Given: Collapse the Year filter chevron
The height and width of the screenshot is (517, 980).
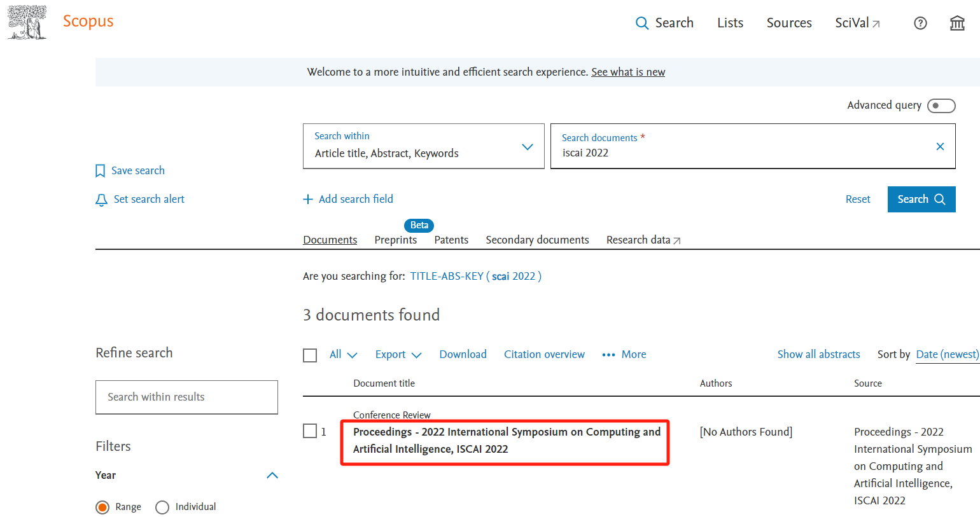Looking at the screenshot, I should (x=272, y=475).
